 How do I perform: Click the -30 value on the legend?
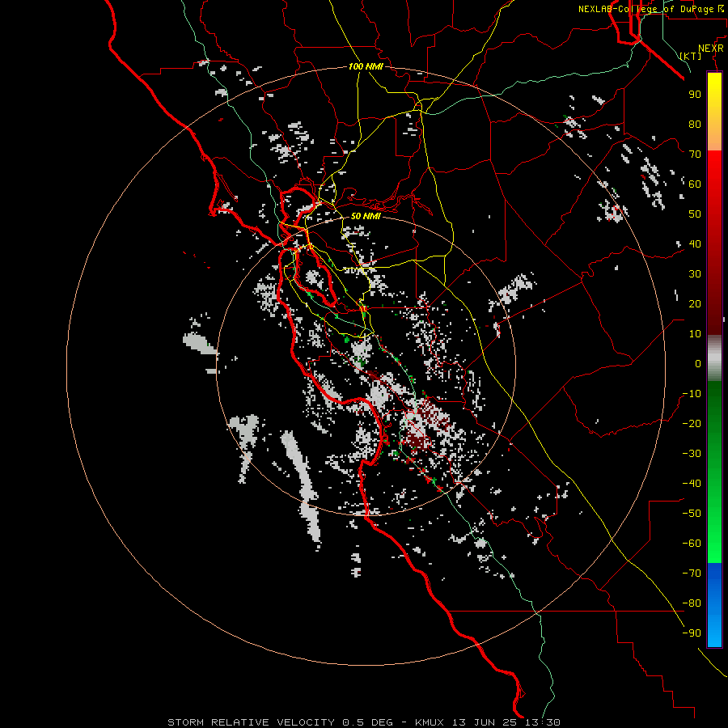click(x=692, y=454)
